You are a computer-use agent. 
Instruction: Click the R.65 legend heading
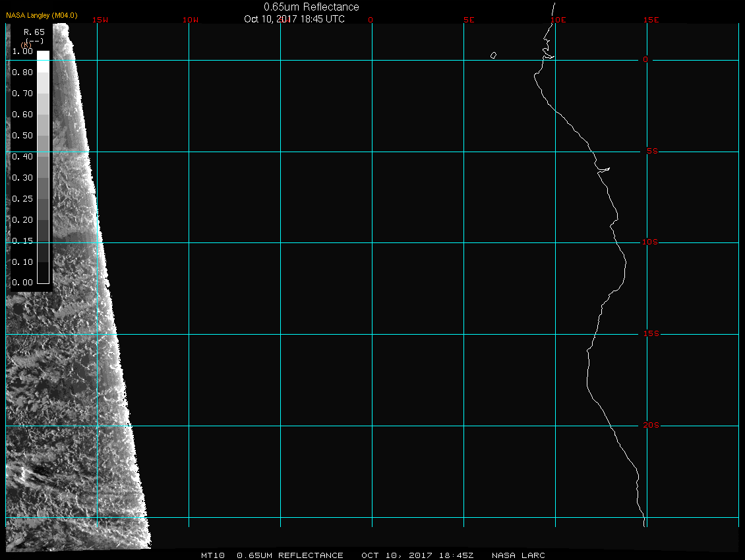34,32
